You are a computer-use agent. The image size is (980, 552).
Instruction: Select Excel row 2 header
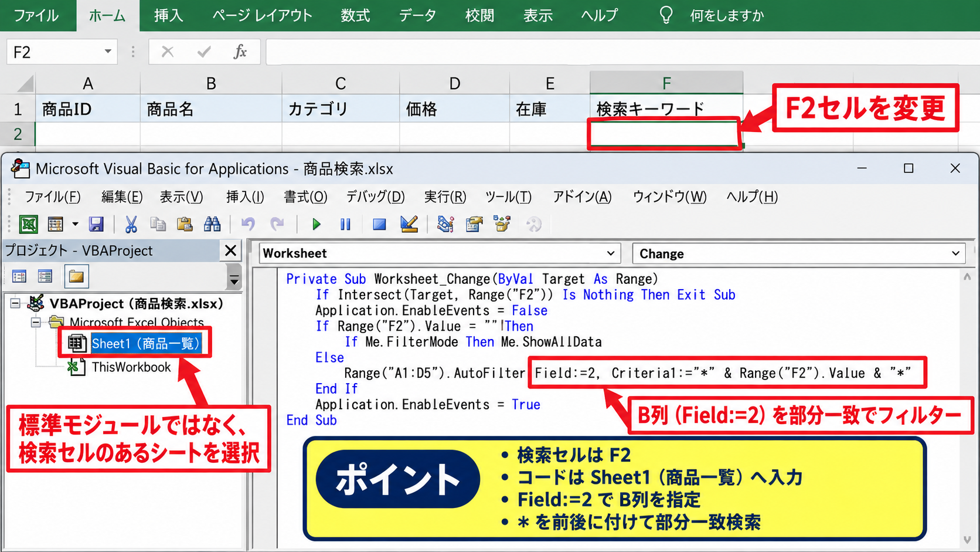(x=18, y=134)
